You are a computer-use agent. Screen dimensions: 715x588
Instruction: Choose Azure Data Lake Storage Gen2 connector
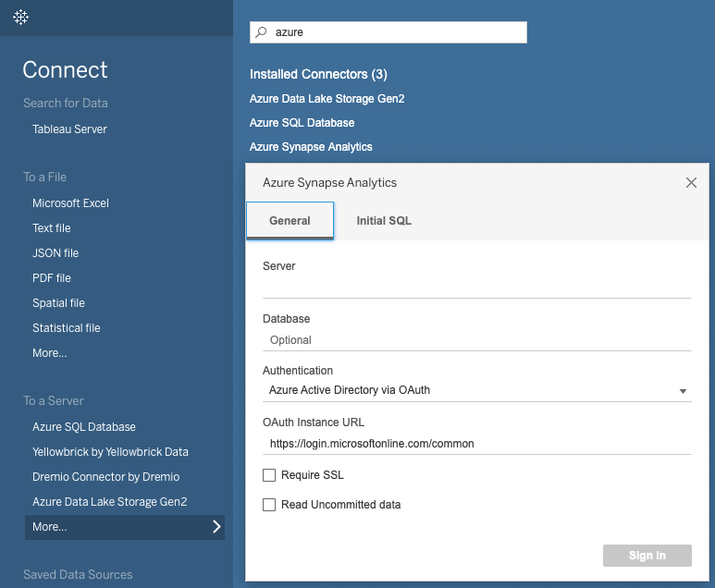327,99
